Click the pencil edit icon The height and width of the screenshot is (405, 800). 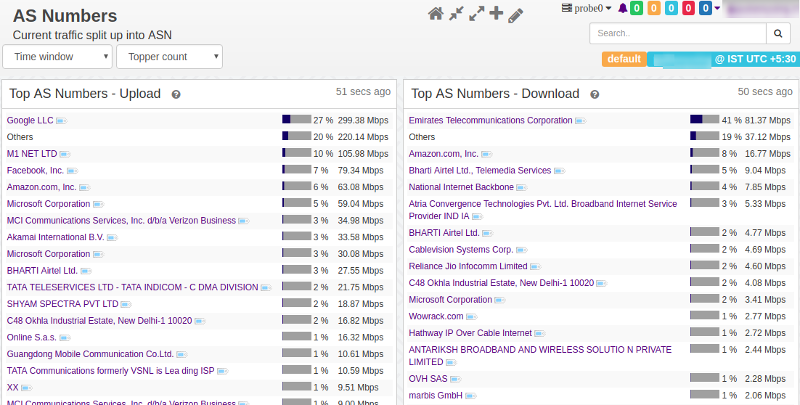[516, 14]
